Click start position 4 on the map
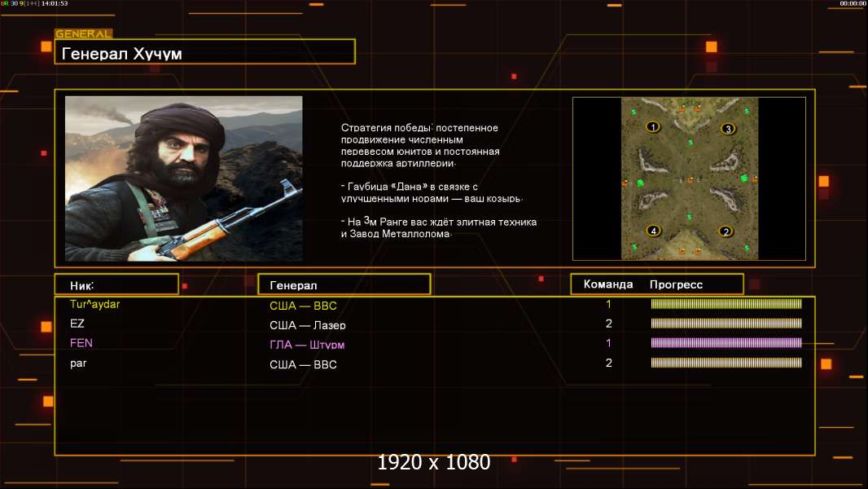The image size is (868, 489). [x=652, y=231]
